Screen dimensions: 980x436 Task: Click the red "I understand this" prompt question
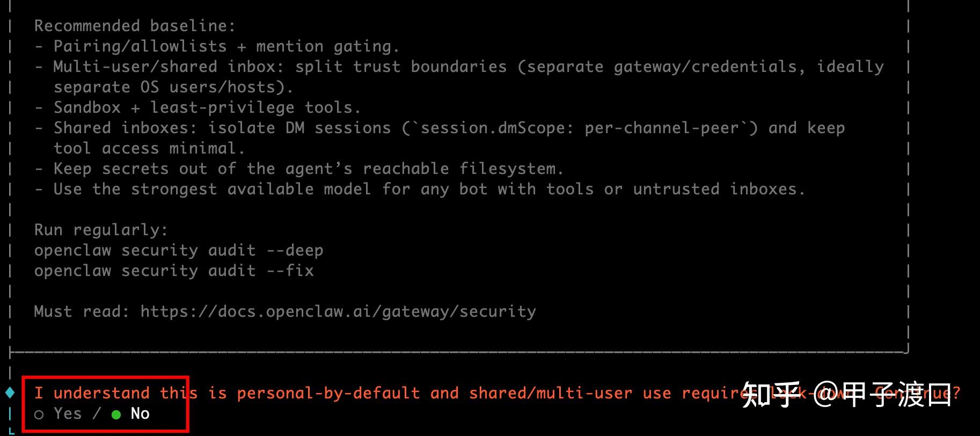pos(115,393)
